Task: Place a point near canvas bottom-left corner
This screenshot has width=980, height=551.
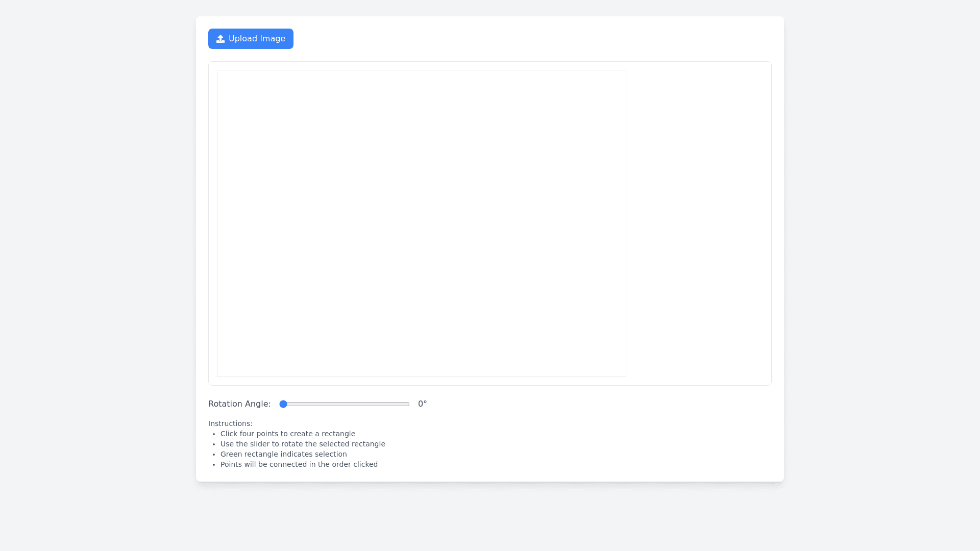Action: pyautogui.click(x=225, y=369)
